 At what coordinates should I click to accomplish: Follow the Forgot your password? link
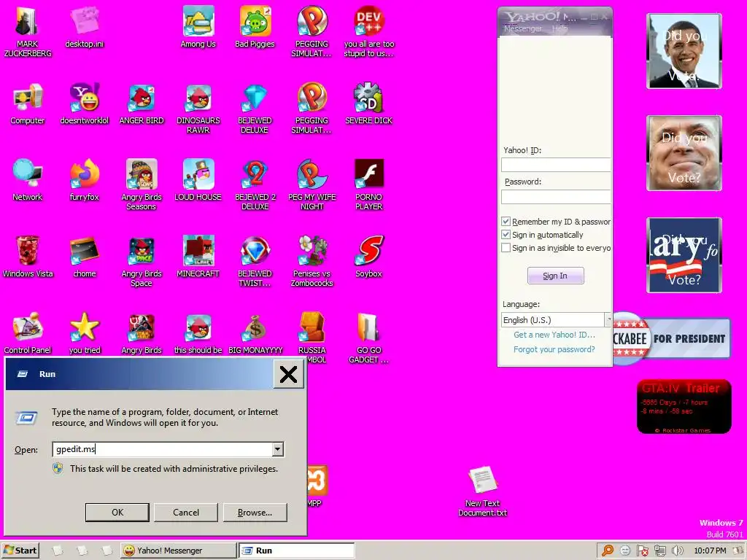pyautogui.click(x=554, y=349)
